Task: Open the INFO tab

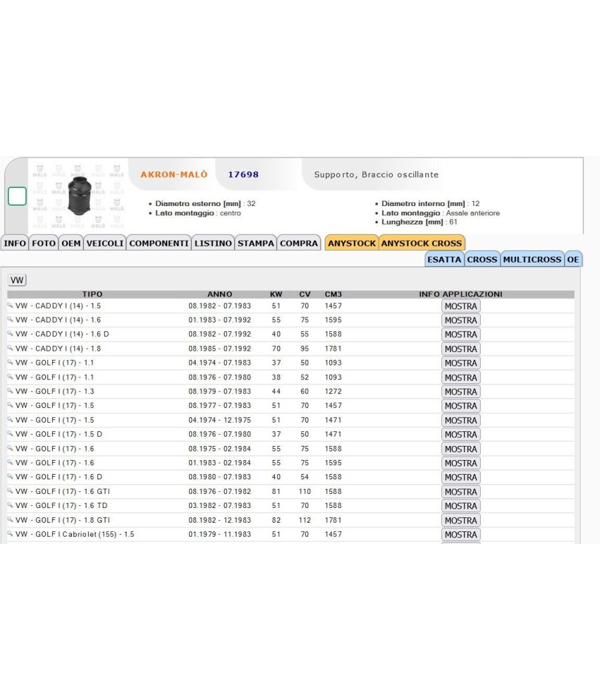Action: point(15,243)
